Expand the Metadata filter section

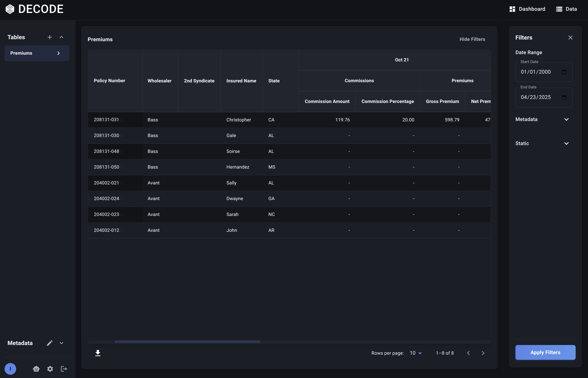click(x=566, y=120)
